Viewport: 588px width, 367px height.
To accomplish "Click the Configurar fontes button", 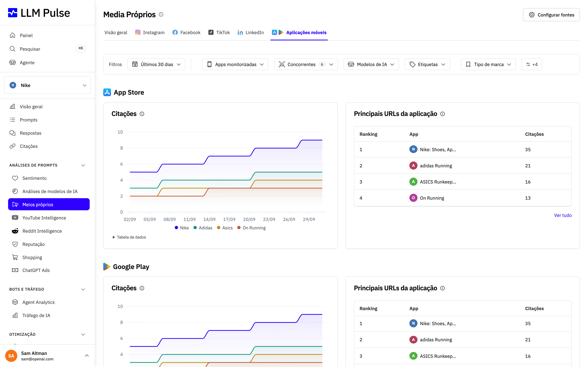I will (551, 15).
